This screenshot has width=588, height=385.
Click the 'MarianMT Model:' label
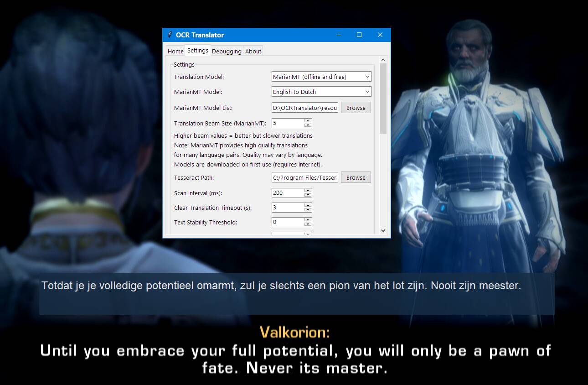(x=198, y=92)
